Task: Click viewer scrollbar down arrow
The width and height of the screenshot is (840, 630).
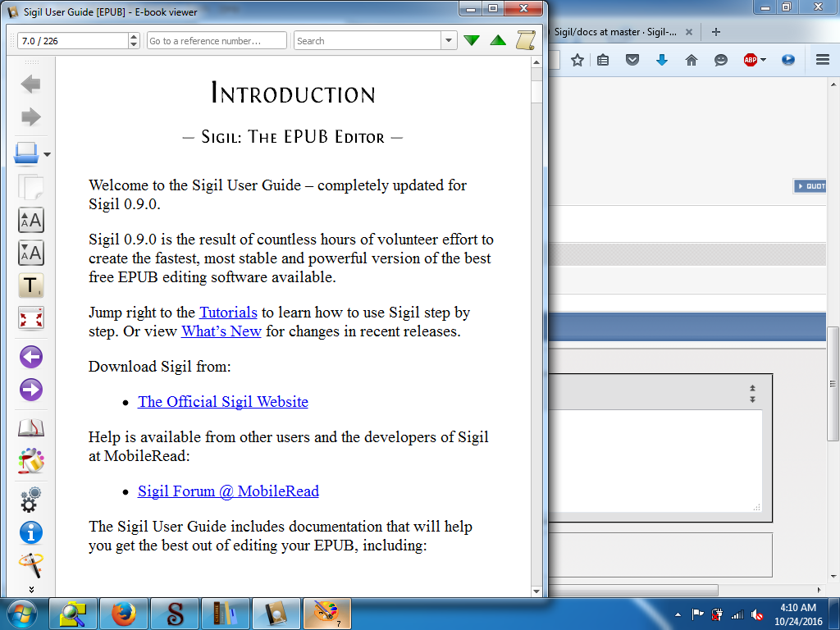Action: point(536,591)
